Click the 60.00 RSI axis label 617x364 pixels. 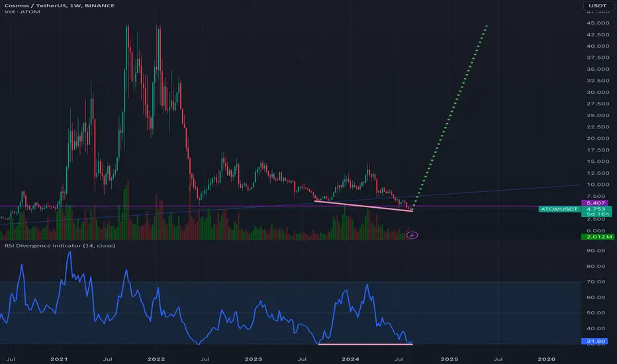pos(596,298)
